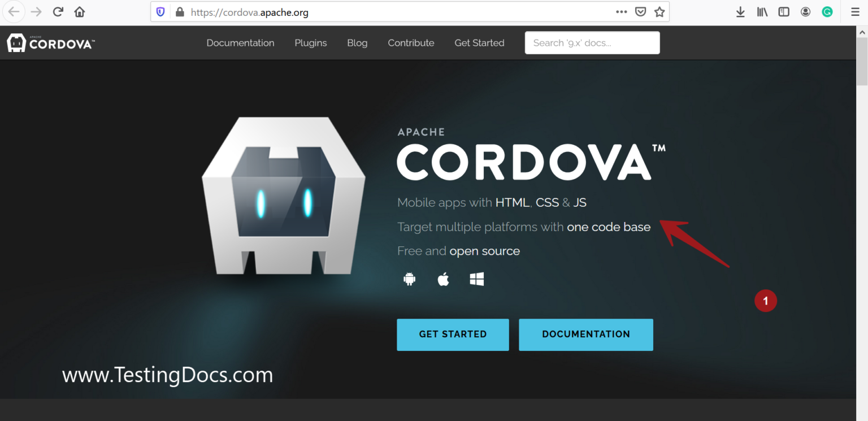Screen dimensions: 868x421
Task: Show tracking protection shield info
Action: 160,12
